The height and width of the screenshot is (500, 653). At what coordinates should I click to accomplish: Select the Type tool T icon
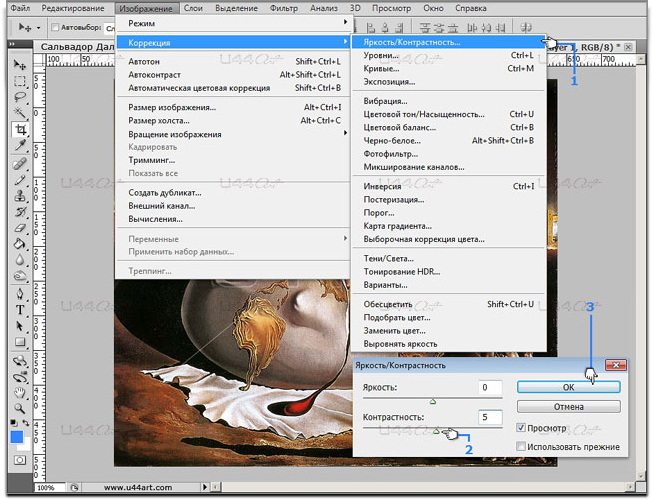click(20, 310)
